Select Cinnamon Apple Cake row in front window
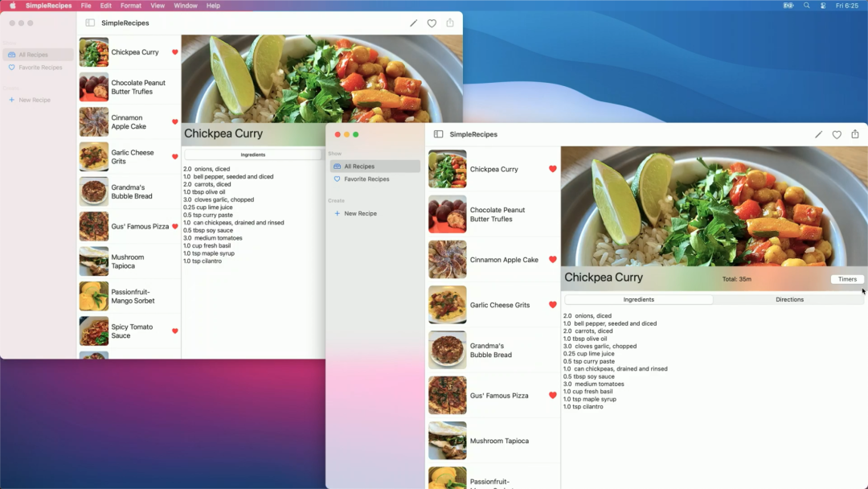Viewport: 868px width, 489px height. [x=493, y=259]
